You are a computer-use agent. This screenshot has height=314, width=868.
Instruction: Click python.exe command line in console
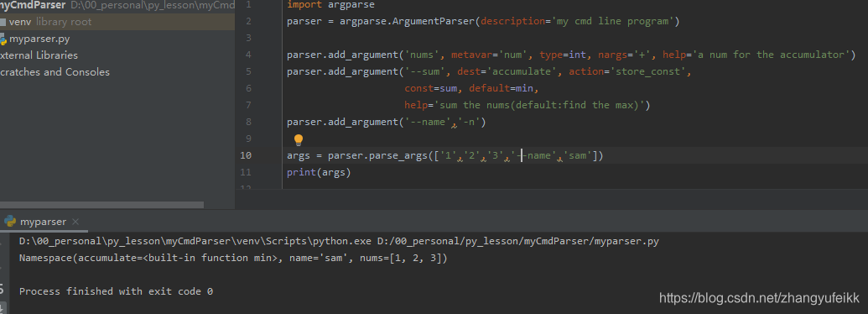coord(339,242)
